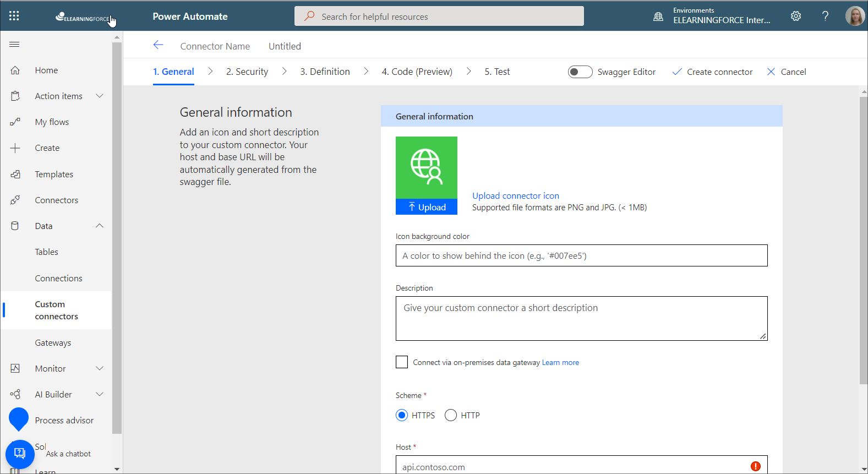Click the settings gear icon
868x474 pixels.
click(x=796, y=16)
